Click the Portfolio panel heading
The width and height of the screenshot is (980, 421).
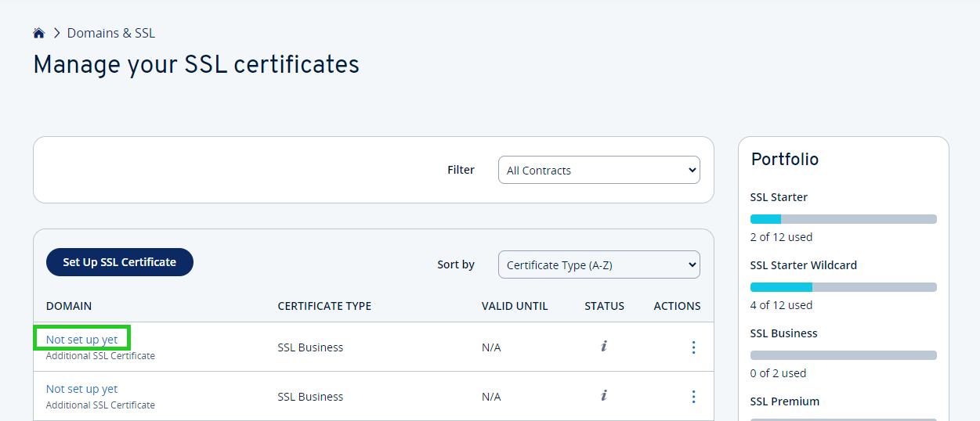(x=785, y=160)
